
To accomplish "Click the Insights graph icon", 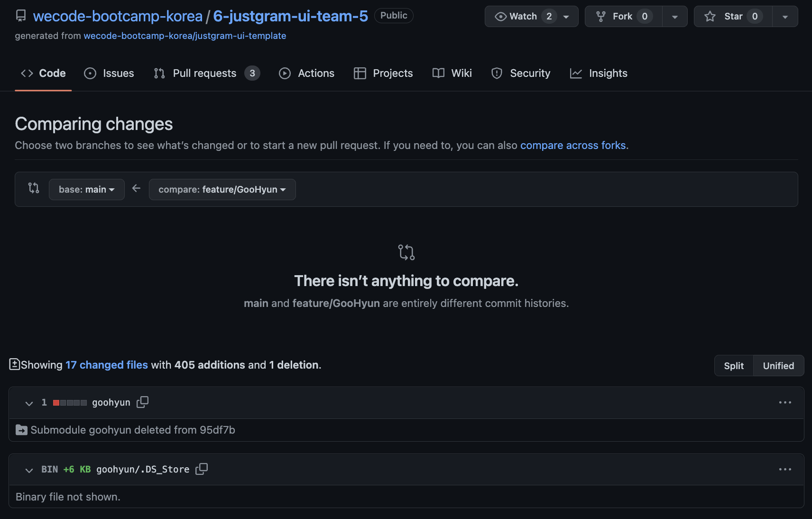I will (x=576, y=73).
